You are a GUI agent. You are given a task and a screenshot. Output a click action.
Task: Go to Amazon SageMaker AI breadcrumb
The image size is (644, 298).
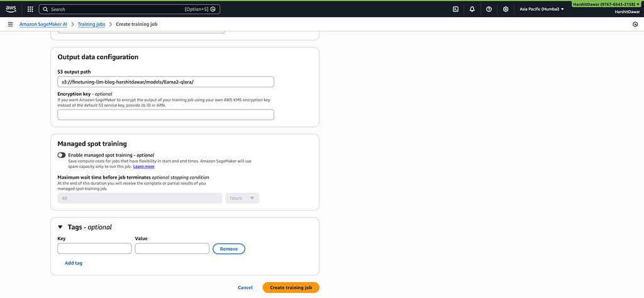click(x=43, y=25)
